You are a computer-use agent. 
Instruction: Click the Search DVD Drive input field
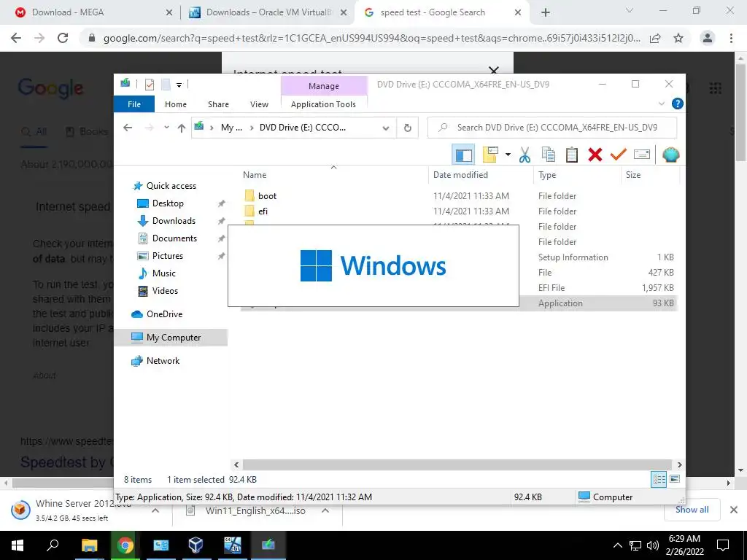(552, 127)
